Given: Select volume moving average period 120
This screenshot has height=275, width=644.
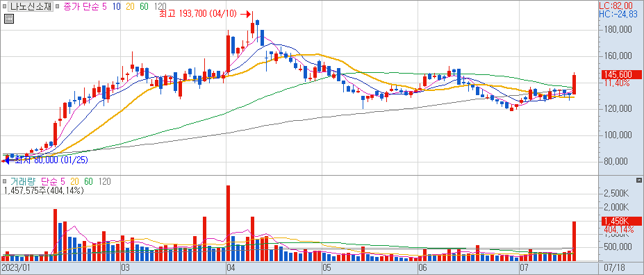Looking at the screenshot, I should pyautogui.click(x=105, y=181).
